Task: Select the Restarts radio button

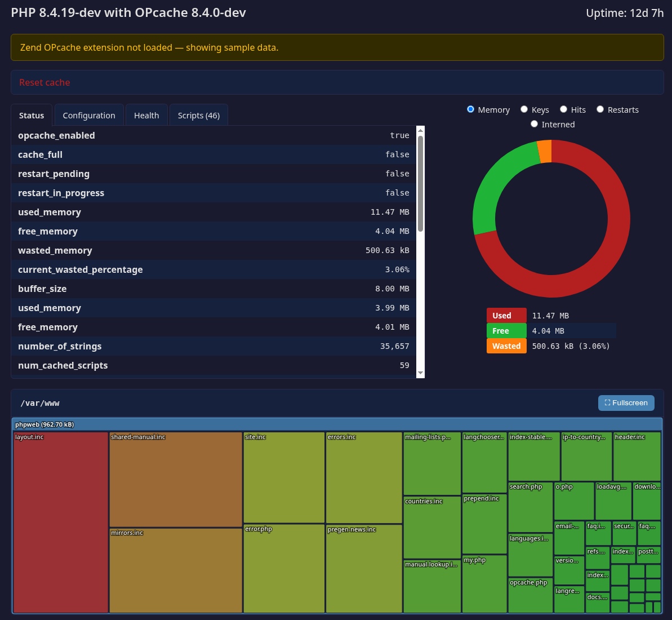Action: 600,109
